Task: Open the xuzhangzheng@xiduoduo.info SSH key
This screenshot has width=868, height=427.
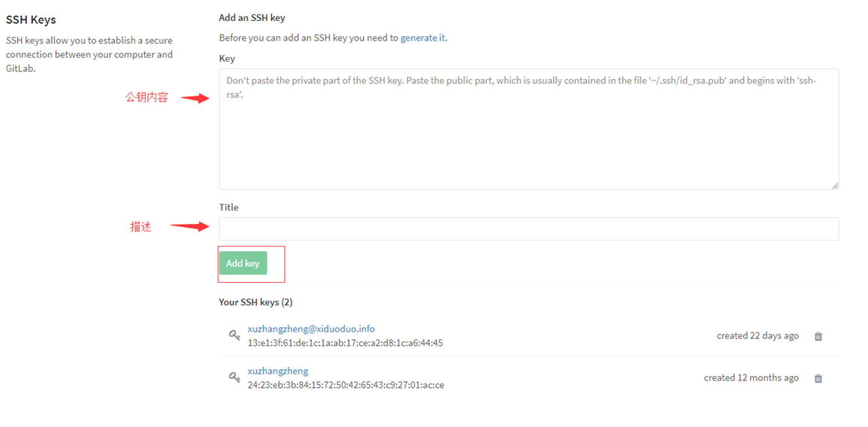Action: (x=311, y=329)
